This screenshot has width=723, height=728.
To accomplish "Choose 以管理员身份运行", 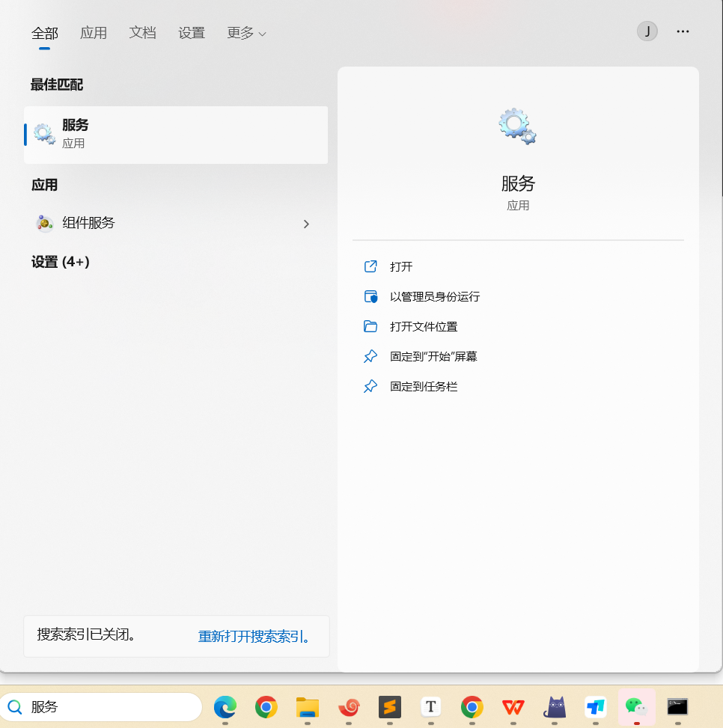I will 435,297.
